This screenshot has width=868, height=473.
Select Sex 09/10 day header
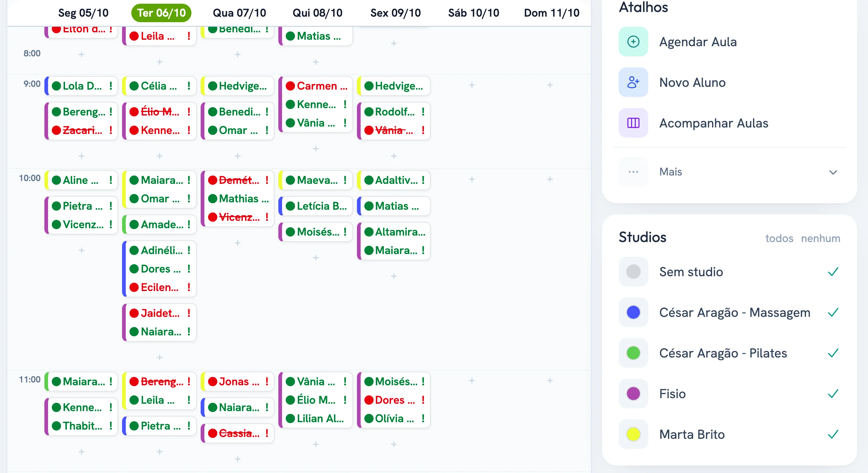(395, 13)
